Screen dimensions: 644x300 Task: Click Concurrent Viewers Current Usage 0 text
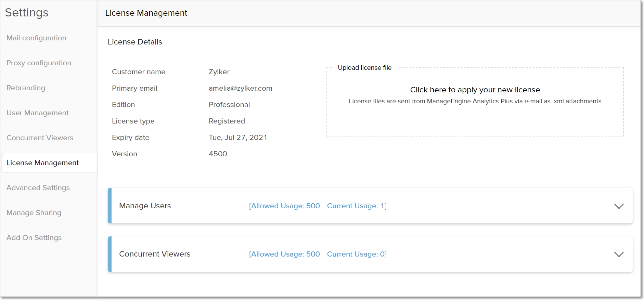[x=357, y=254]
